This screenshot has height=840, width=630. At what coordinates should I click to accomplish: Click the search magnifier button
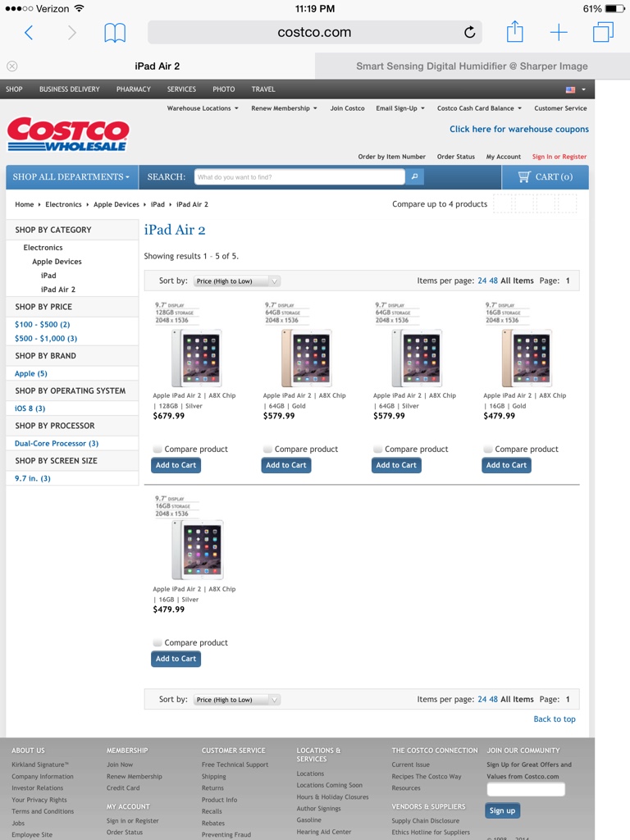pyautogui.click(x=414, y=177)
